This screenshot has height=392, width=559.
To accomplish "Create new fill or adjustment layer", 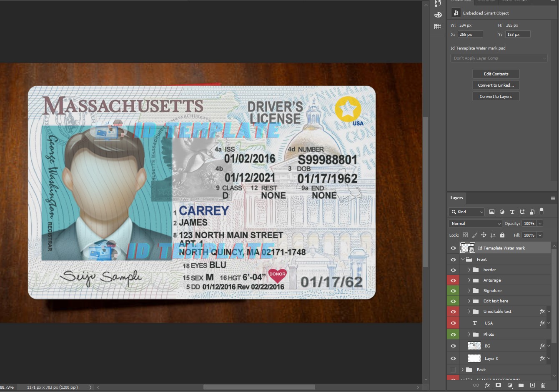I will [x=510, y=386].
